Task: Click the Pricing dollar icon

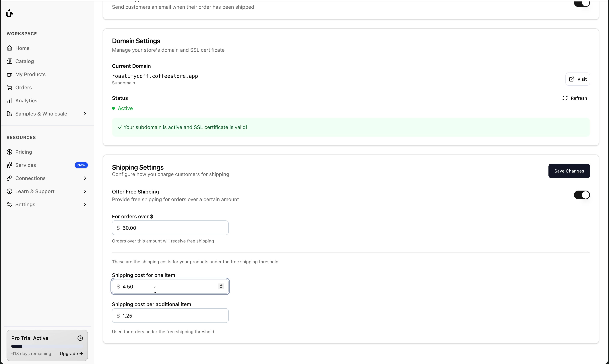Action: (x=10, y=152)
